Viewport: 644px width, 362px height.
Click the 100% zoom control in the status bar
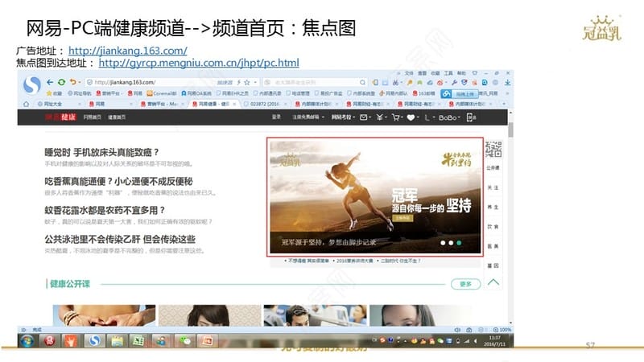tap(502, 330)
